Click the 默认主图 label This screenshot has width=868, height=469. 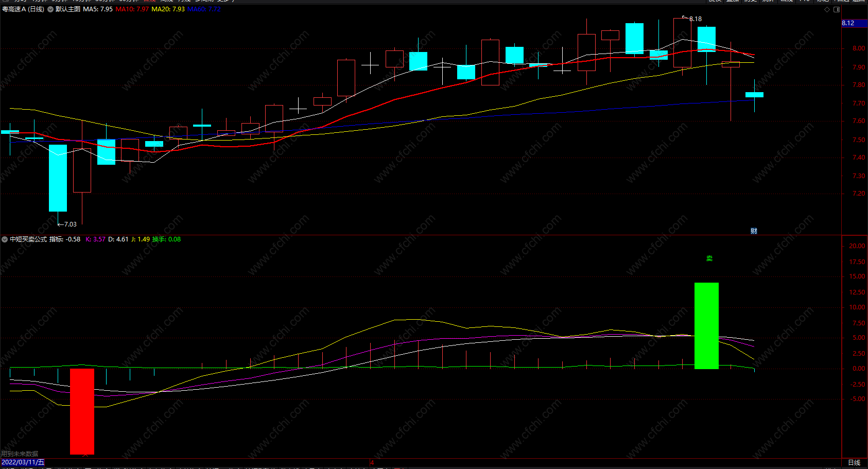click(68, 9)
